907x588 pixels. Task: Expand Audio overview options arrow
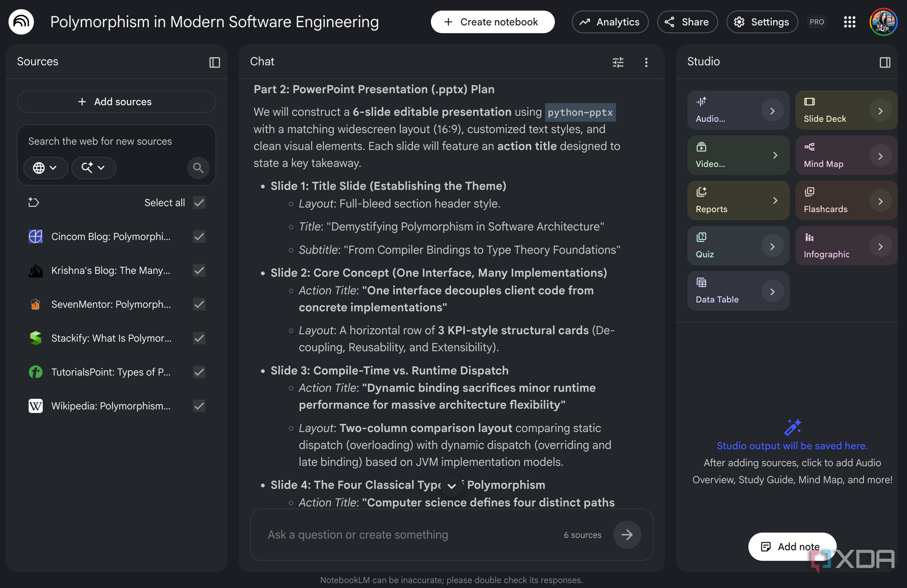click(772, 111)
